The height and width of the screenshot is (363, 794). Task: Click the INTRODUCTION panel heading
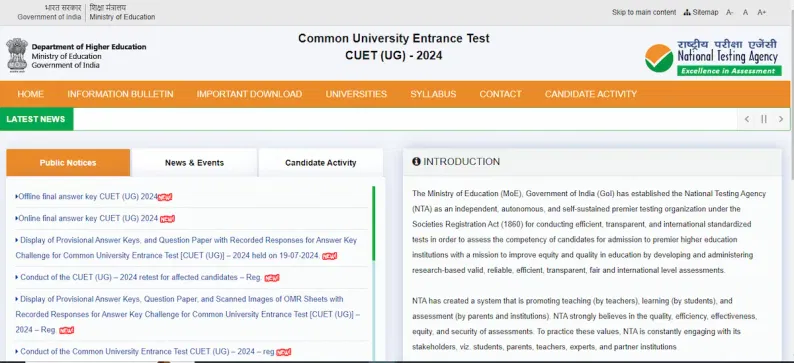(461, 162)
